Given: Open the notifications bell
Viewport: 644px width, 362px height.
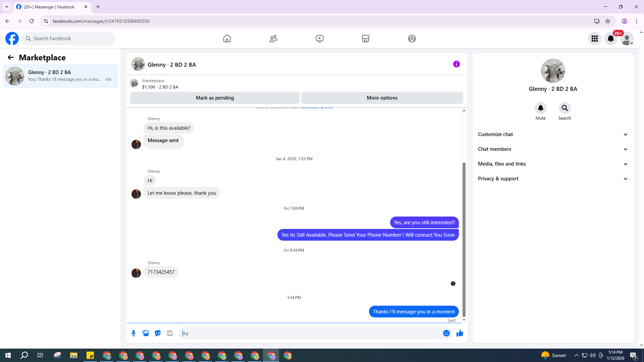Looking at the screenshot, I should (610, 39).
